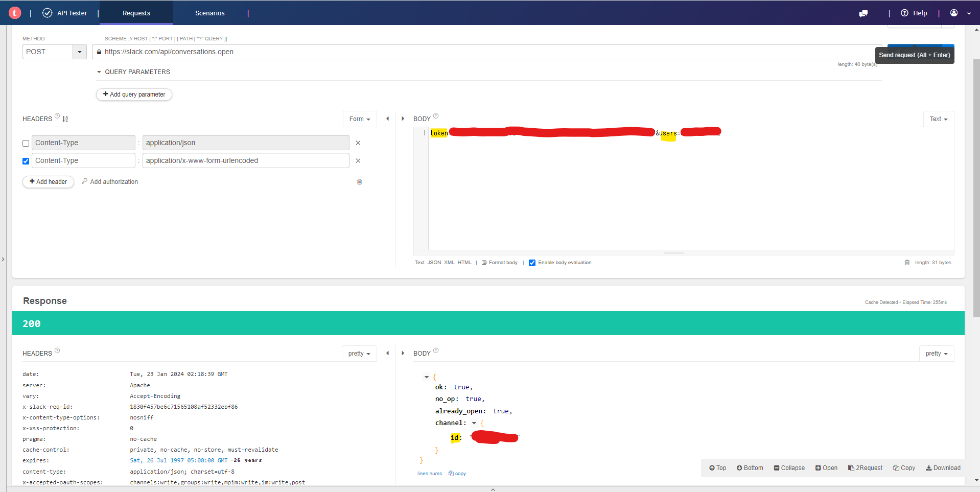Click the headers sort icon

coord(65,119)
